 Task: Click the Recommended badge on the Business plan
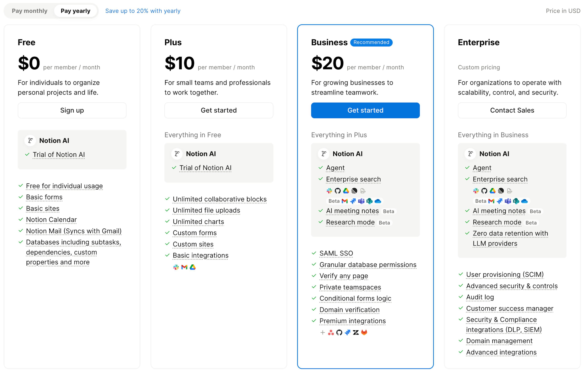(371, 42)
